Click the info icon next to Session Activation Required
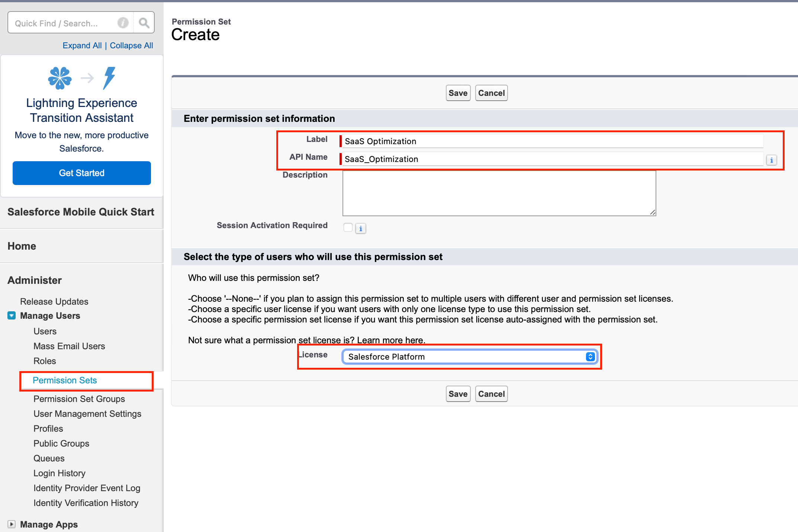The width and height of the screenshot is (798, 532). 360,227
